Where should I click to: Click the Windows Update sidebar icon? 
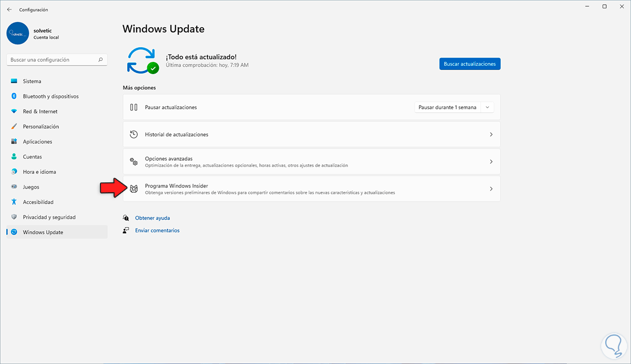14,232
